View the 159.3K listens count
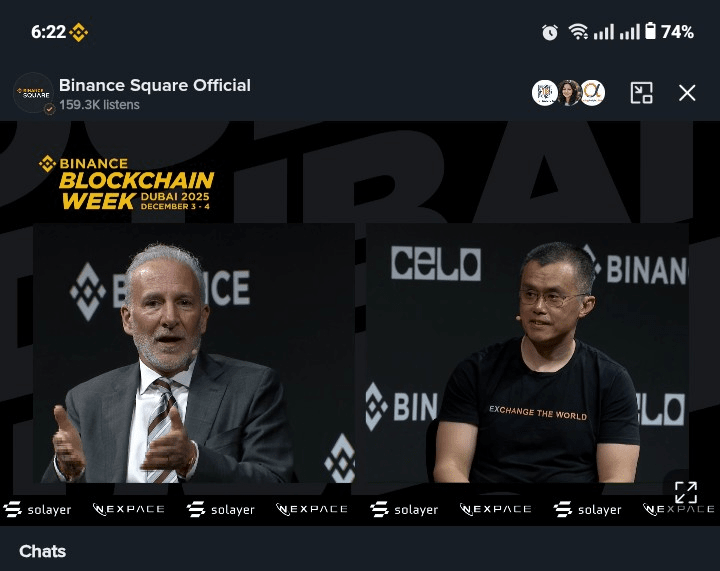 [x=99, y=105]
